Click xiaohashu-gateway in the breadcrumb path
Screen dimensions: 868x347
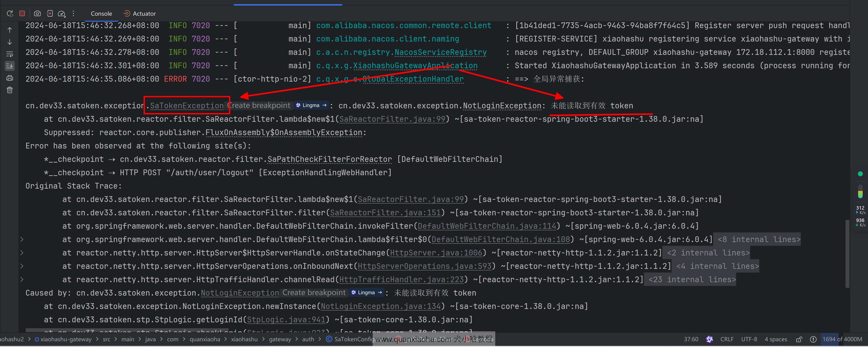(66, 339)
